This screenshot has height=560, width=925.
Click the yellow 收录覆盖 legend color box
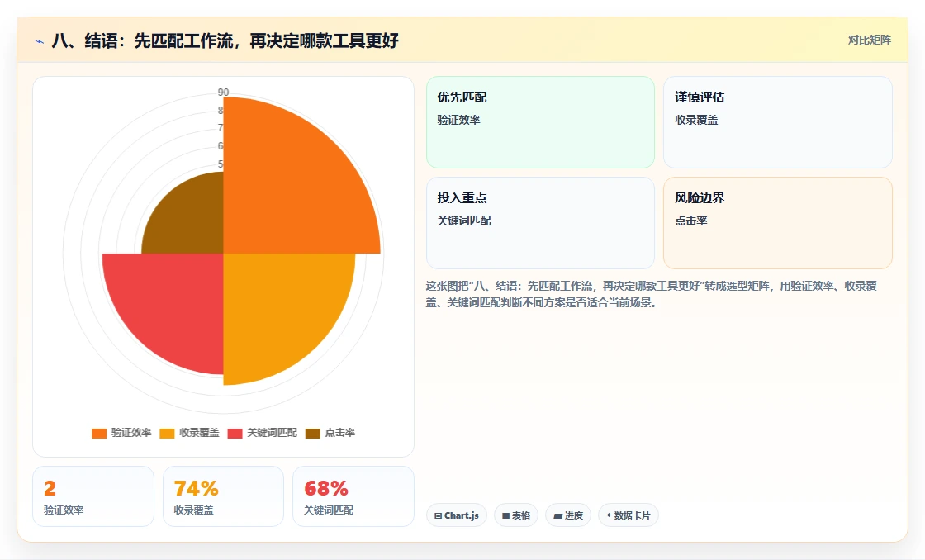(167, 433)
